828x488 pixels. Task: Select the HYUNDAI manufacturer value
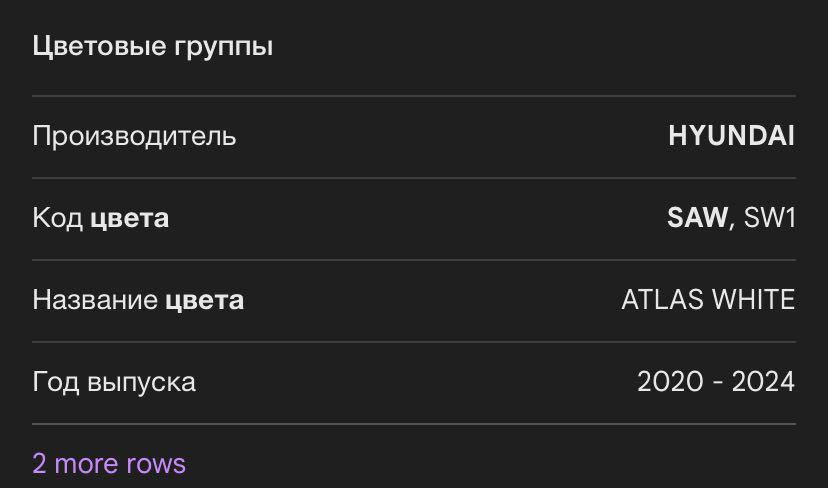tap(731, 136)
